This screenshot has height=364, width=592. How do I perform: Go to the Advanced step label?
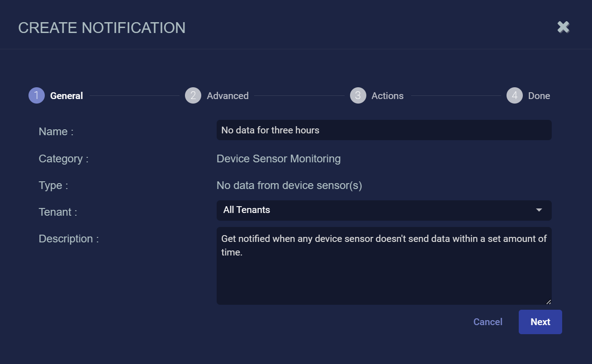(x=227, y=96)
